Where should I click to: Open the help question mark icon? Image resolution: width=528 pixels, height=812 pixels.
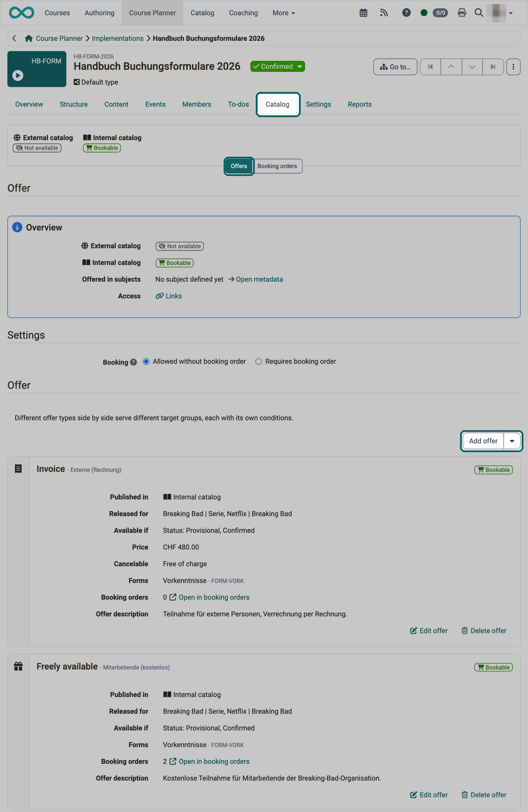click(x=406, y=13)
